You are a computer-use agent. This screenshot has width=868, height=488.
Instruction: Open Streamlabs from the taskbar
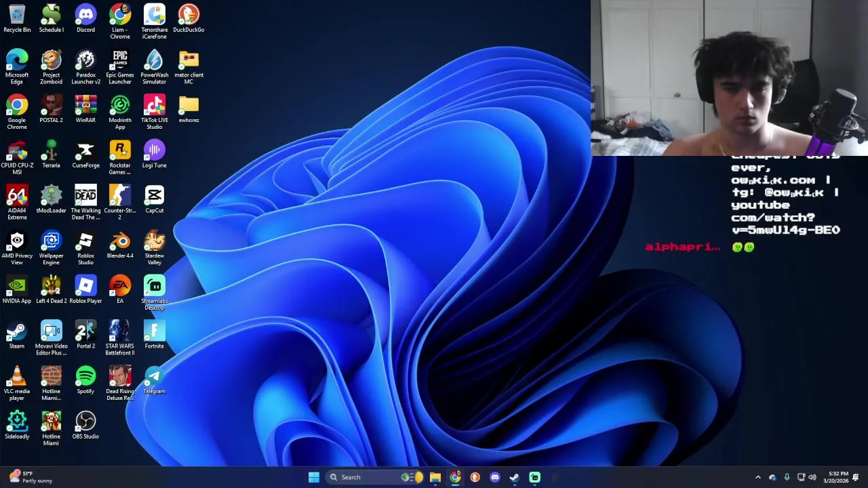tap(535, 477)
